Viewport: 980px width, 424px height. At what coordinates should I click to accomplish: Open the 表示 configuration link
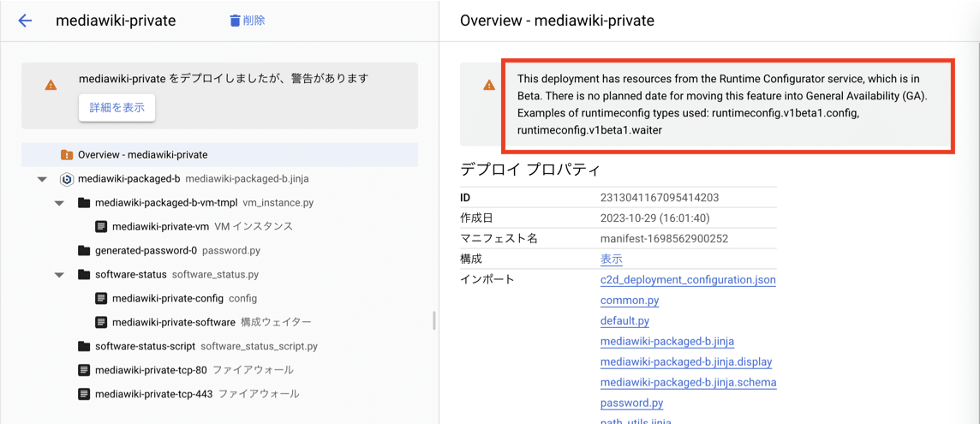tap(612, 259)
